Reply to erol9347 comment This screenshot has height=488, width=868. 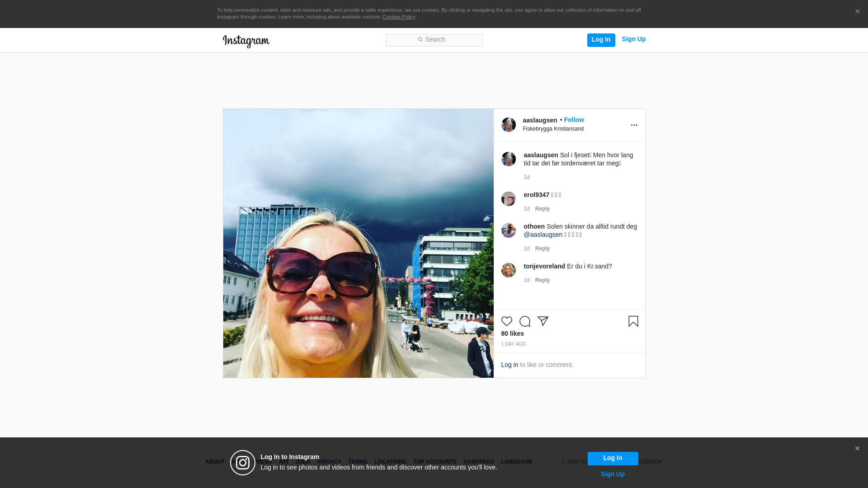coord(542,209)
